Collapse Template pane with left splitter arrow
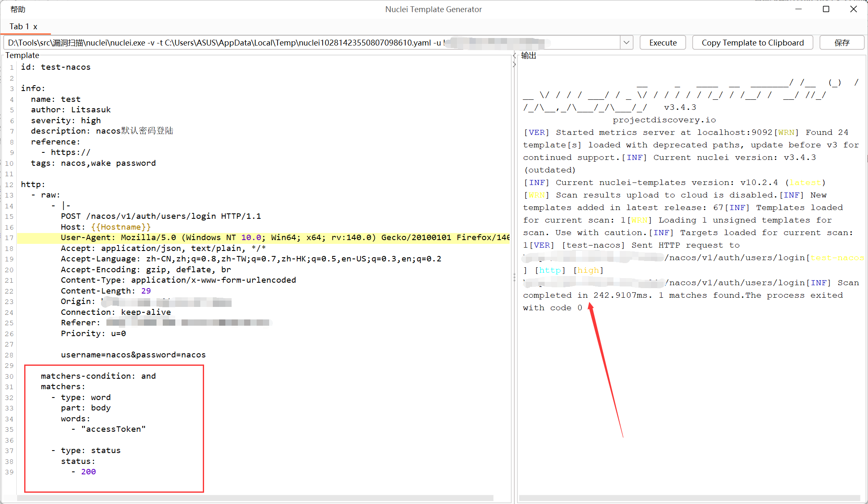Viewport: 868px width, 504px height. (514, 56)
